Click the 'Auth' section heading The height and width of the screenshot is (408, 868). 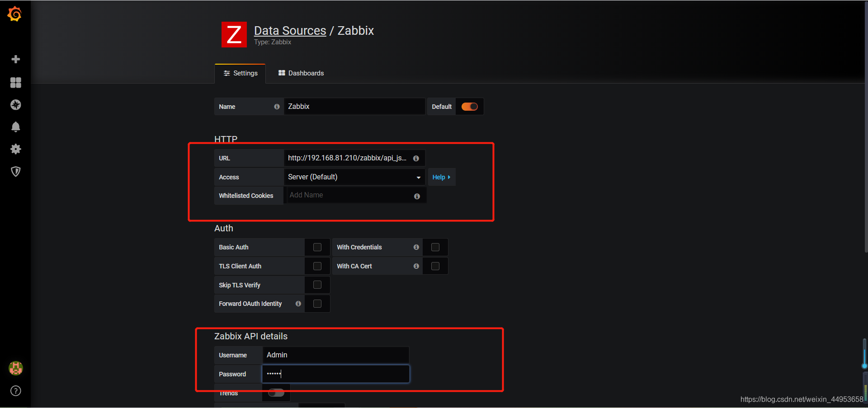[x=224, y=228]
